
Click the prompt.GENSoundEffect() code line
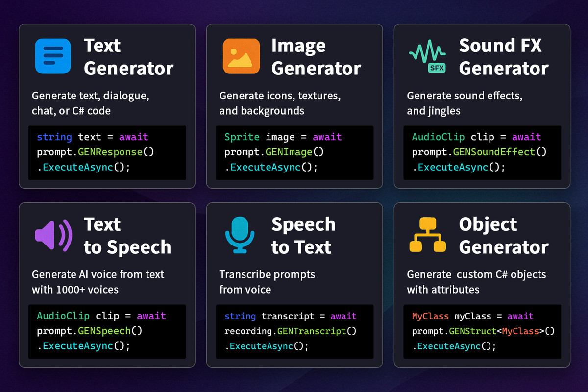click(x=479, y=152)
